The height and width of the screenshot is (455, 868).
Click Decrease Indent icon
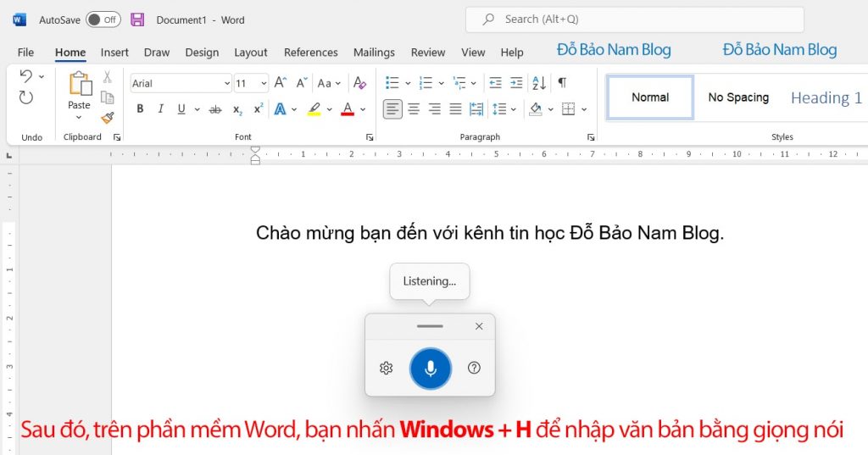point(495,83)
